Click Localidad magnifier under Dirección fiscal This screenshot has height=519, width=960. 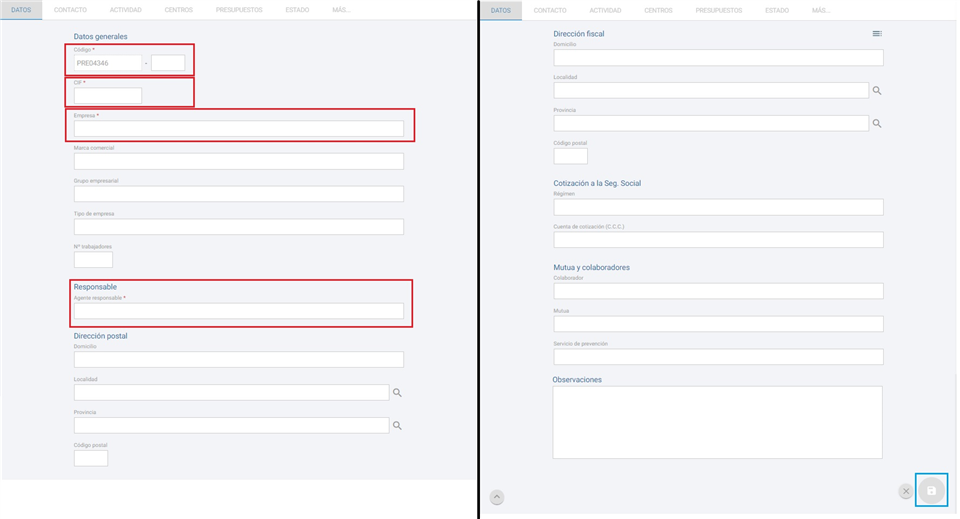point(877,91)
